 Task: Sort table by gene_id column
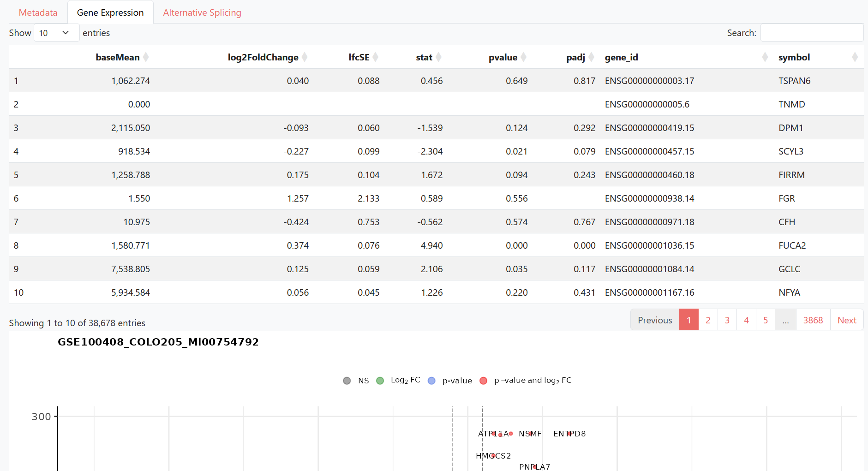[687, 57]
